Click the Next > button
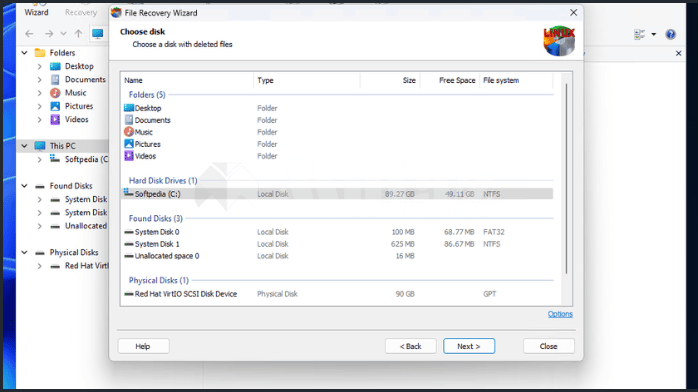This screenshot has height=392, width=698. click(x=469, y=346)
